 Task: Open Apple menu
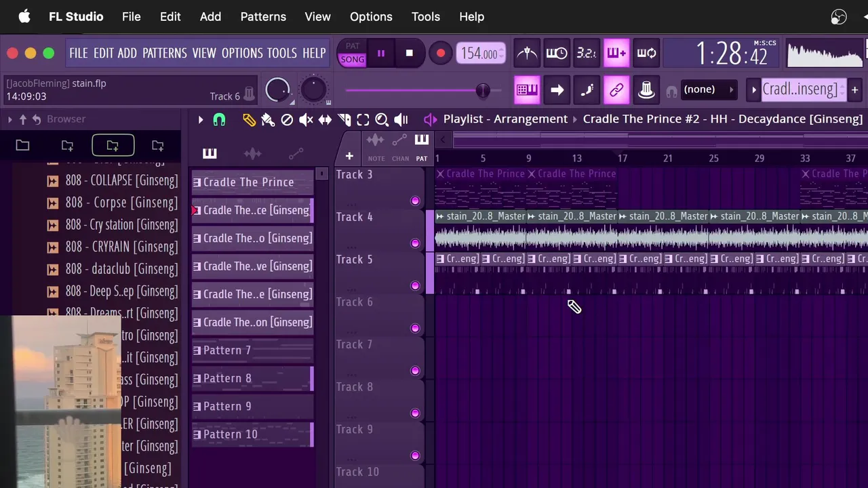24,16
